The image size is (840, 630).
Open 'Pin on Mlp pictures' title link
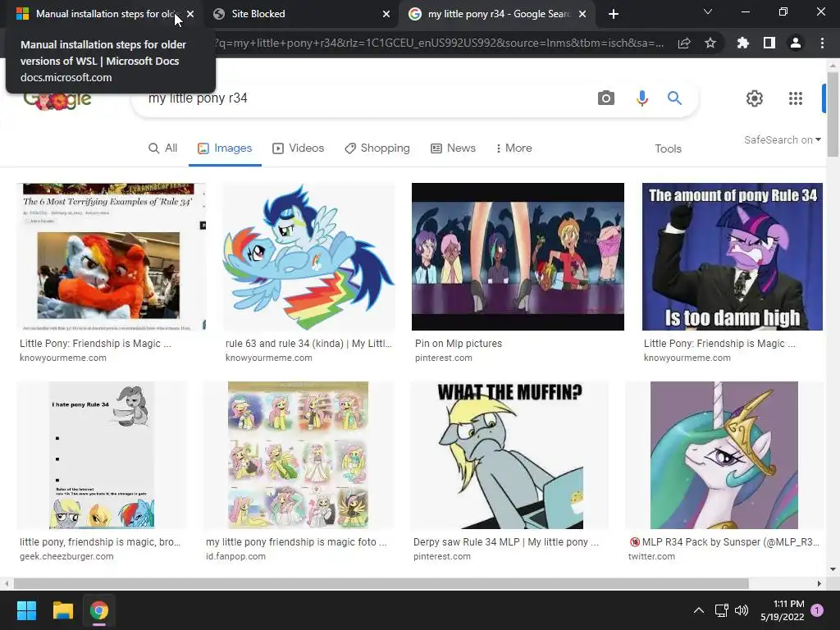pyautogui.click(x=459, y=344)
